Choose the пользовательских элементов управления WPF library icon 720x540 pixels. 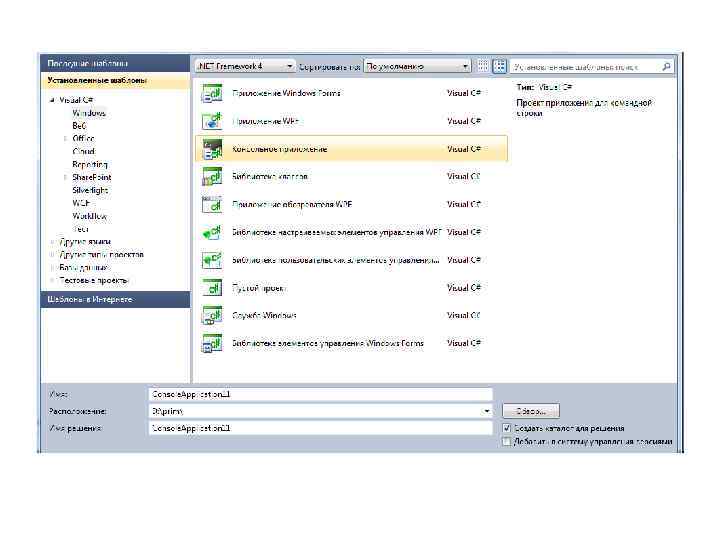tap(212, 260)
